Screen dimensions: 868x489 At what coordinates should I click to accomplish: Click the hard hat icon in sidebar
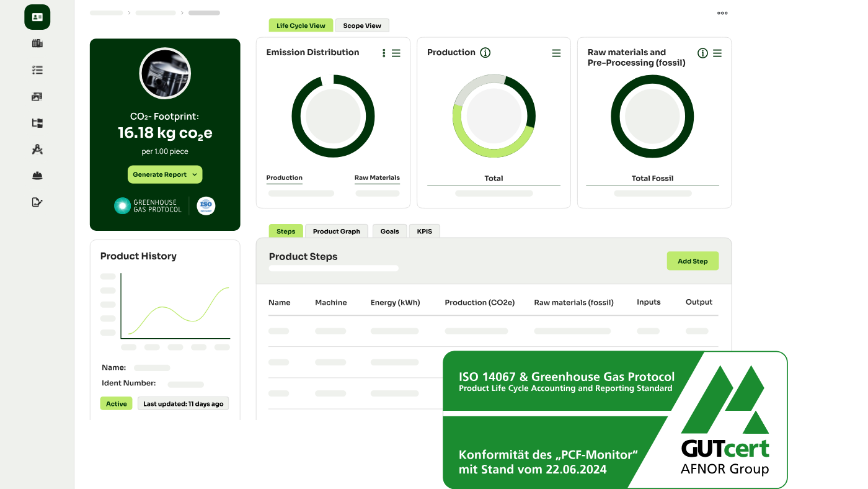click(37, 176)
